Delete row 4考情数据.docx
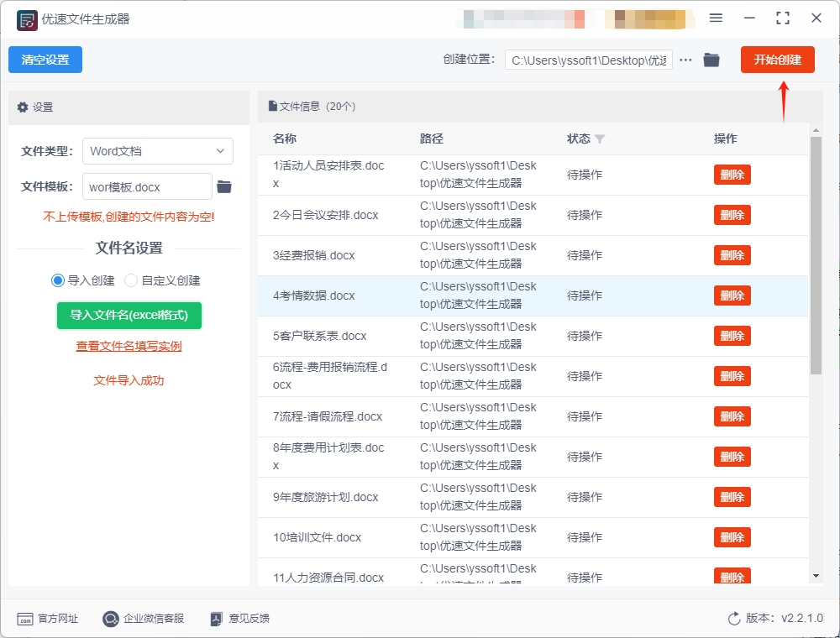 [x=732, y=295]
